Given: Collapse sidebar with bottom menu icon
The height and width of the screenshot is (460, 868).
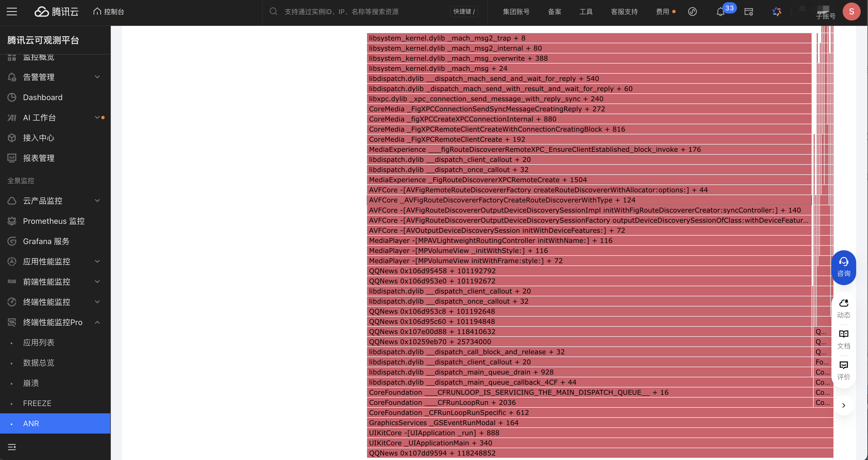Looking at the screenshot, I should click(x=12, y=447).
